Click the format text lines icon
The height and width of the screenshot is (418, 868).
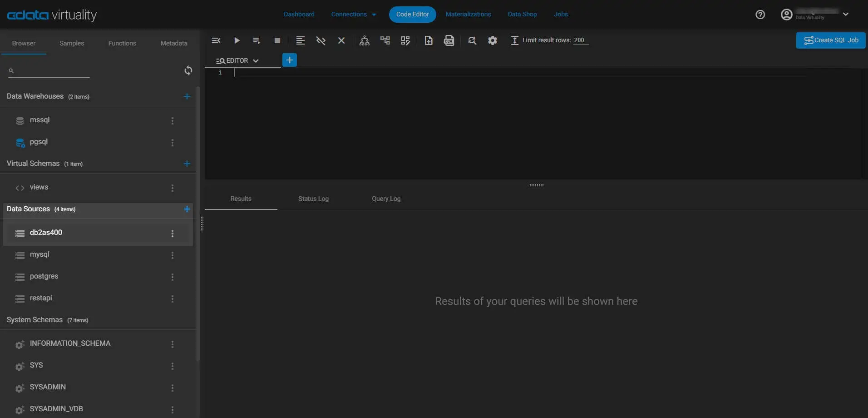300,40
